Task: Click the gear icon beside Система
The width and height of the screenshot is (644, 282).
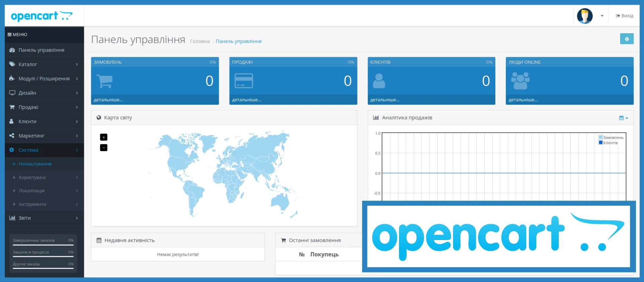Action: pos(12,150)
